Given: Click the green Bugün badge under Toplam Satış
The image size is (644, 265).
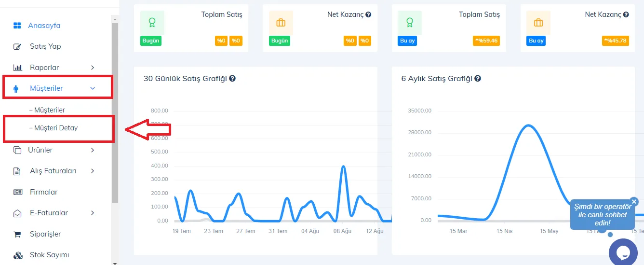Looking at the screenshot, I should pos(151,41).
